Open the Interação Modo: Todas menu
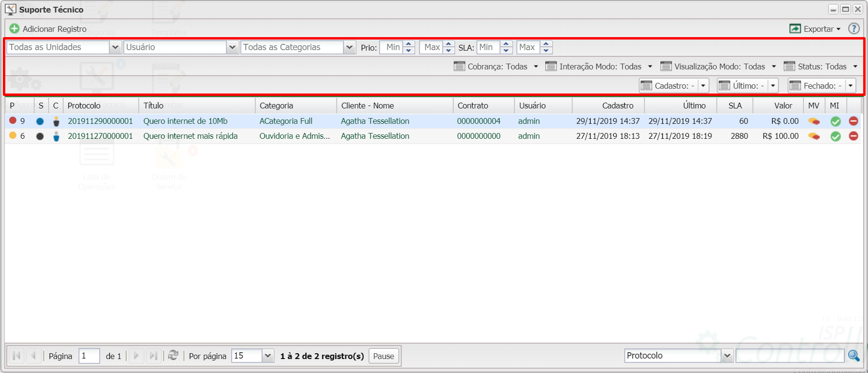This screenshot has width=868, height=373. click(599, 67)
